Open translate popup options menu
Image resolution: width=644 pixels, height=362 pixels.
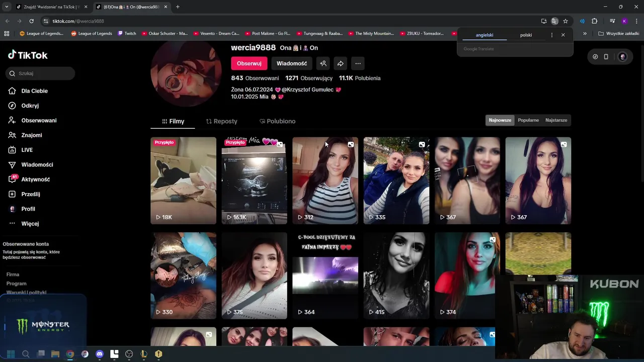[x=552, y=35]
